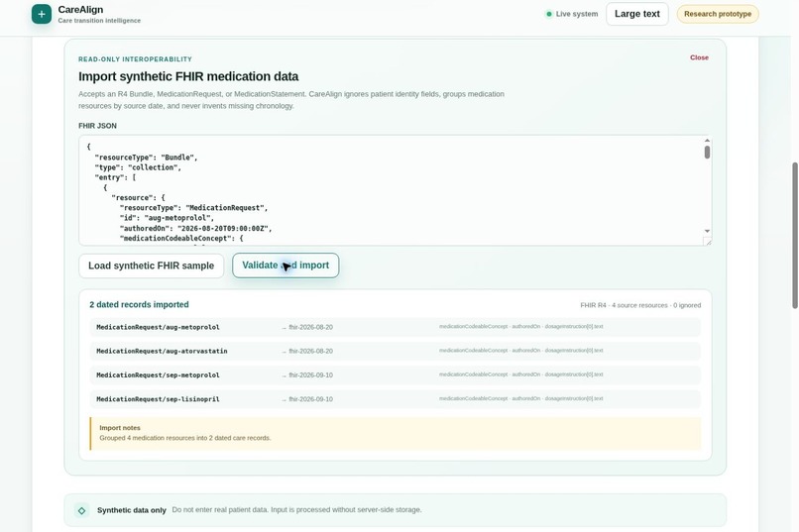Click the Import notes heading
799x532 pixels.
click(120, 428)
